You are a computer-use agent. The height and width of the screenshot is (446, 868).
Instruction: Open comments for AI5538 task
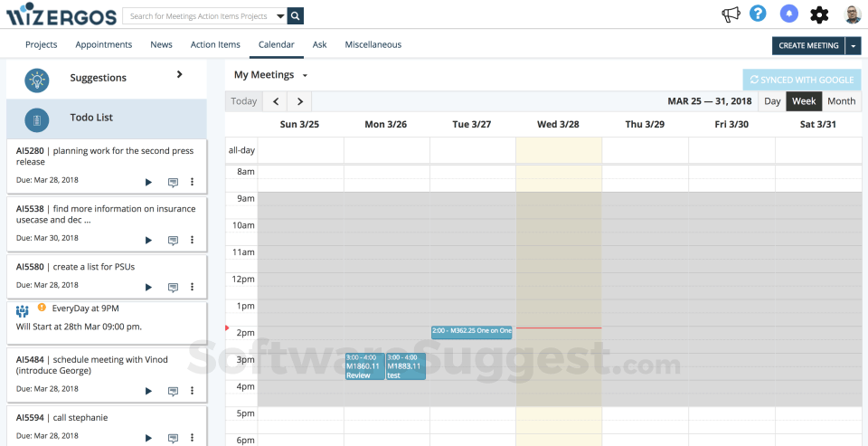[x=173, y=241]
